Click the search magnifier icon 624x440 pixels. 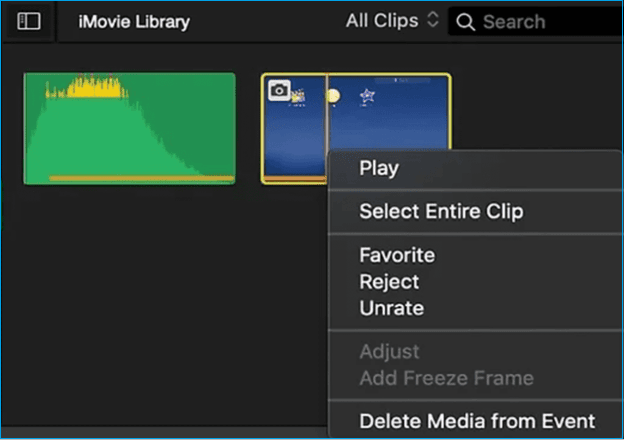coord(465,21)
